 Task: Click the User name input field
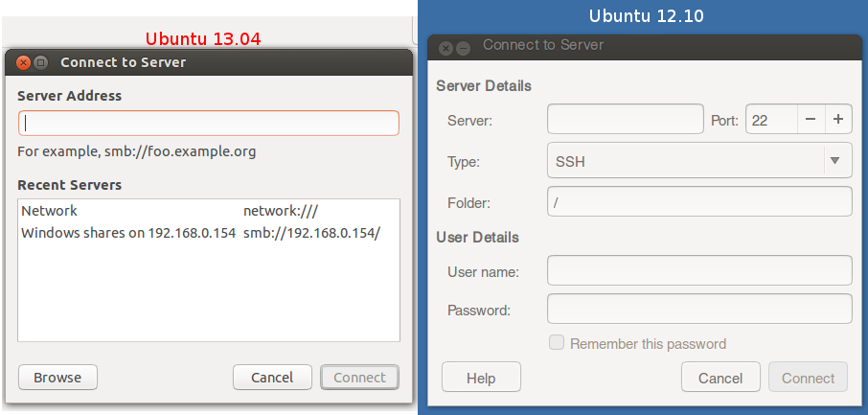click(699, 270)
